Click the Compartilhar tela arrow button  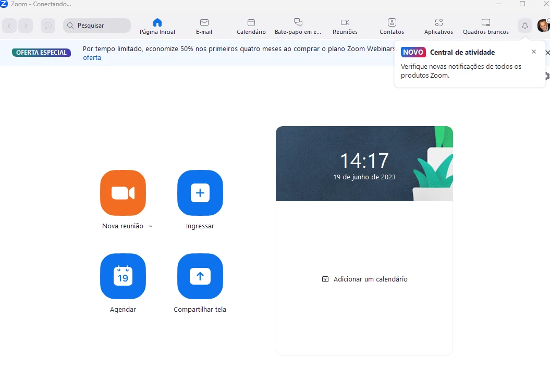coord(200,276)
